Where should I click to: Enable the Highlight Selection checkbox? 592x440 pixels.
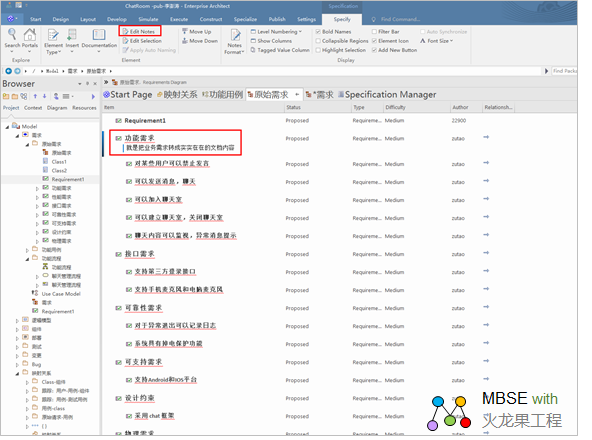[318, 50]
